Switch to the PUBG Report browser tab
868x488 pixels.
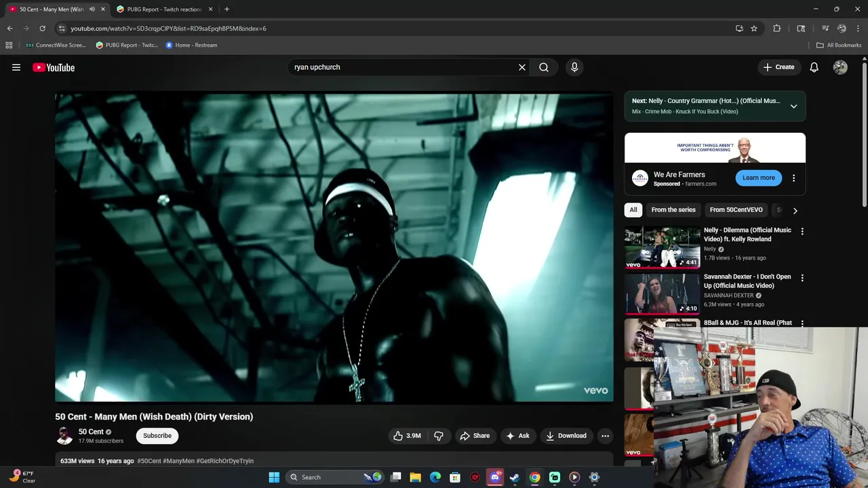[x=165, y=9]
